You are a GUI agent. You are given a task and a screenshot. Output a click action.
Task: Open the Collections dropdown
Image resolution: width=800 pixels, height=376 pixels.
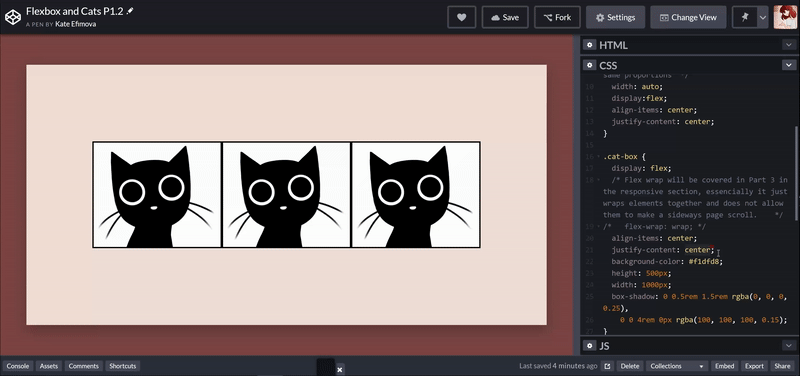(x=677, y=366)
